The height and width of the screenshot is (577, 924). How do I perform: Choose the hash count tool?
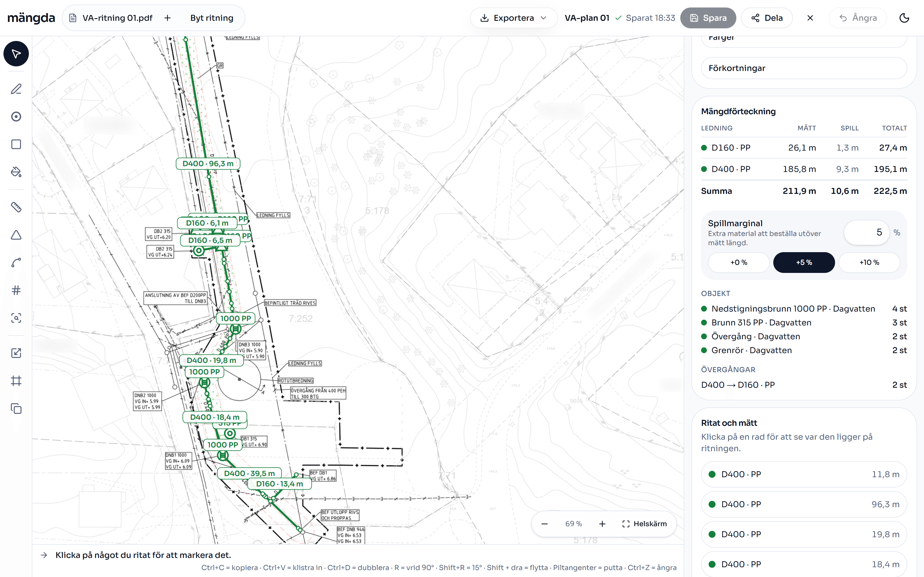[16, 291]
